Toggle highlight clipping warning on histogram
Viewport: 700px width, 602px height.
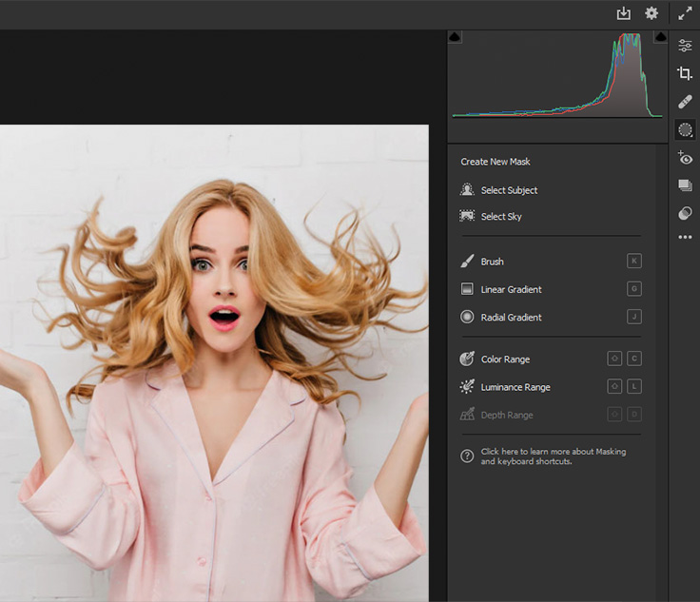[x=661, y=36]
